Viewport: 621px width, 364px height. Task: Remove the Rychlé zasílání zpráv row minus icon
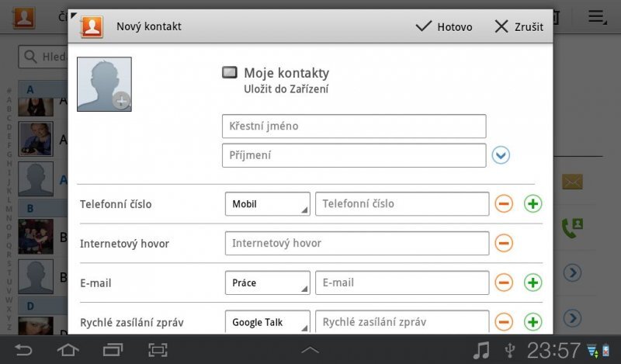tap(504, 322)
